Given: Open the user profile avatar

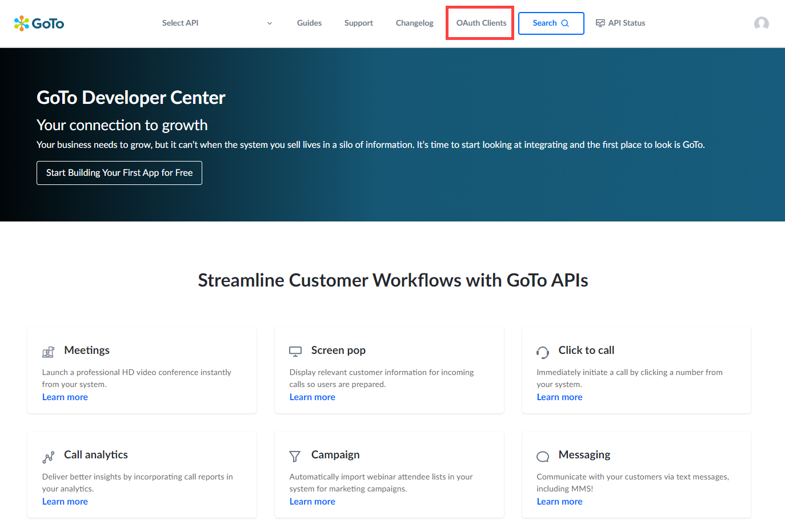Looking at the screenshot, I should click(761, 23).
